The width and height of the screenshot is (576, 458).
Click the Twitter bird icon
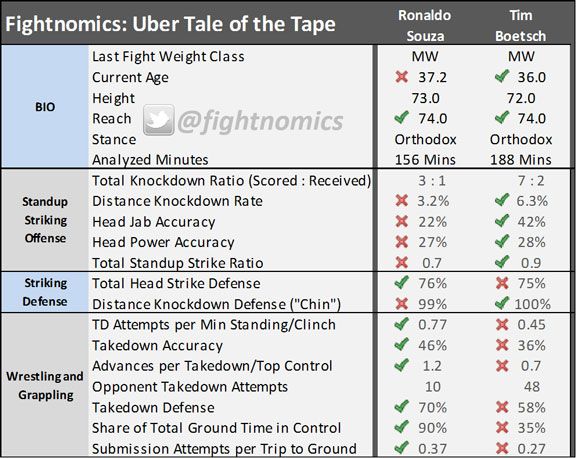point(159,120)
